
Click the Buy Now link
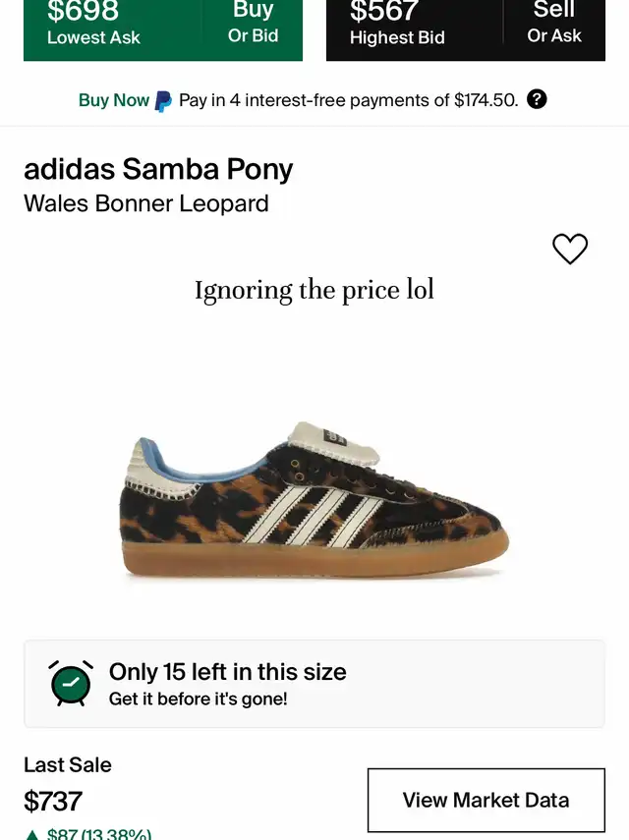coord(114,100)
